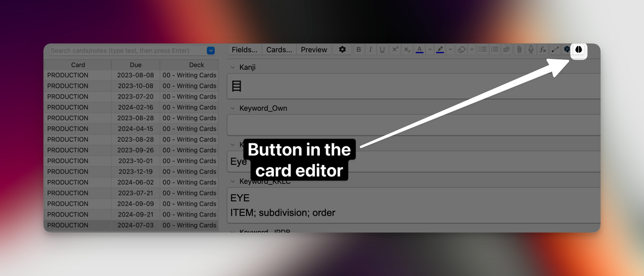Toggle underline formatting
Viewport: 644px width, 276px height.
click(382, 50)
